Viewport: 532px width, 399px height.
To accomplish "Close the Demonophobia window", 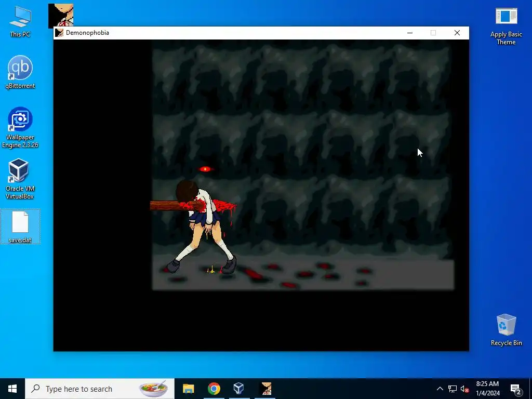I will pos(457,33).
